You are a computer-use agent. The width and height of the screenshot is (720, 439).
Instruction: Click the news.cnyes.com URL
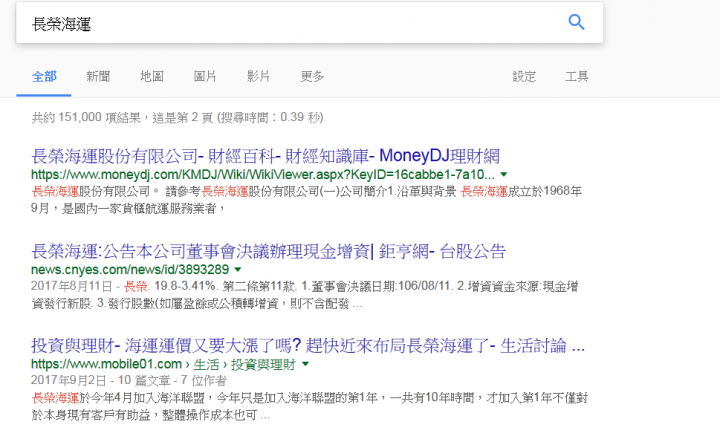pos(130,269)
